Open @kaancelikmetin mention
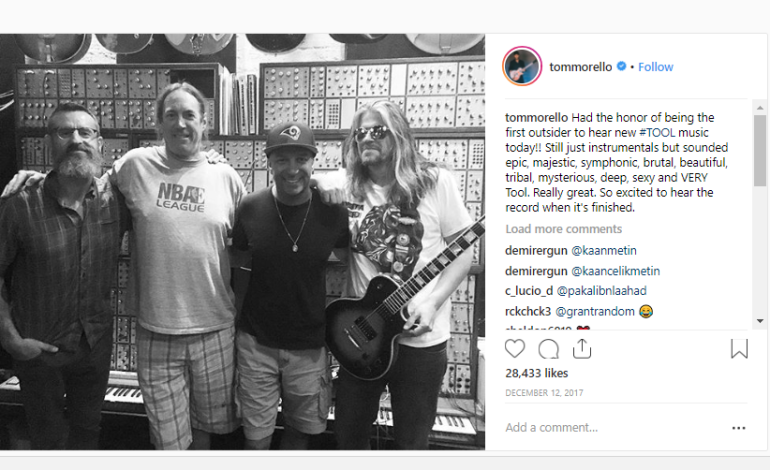The height and width of the screenshot is (470, 770). tap(615, 271)
